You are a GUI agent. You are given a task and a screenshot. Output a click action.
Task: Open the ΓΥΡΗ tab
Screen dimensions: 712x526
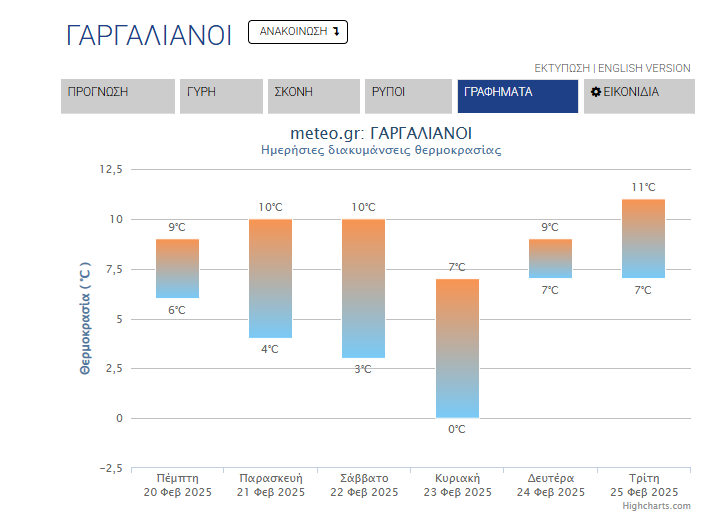click(221, 96)
